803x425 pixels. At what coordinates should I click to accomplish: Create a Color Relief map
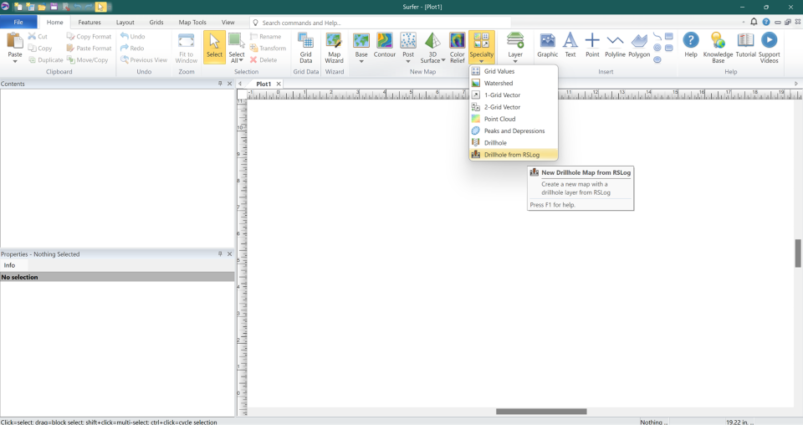tap(457, 48)
